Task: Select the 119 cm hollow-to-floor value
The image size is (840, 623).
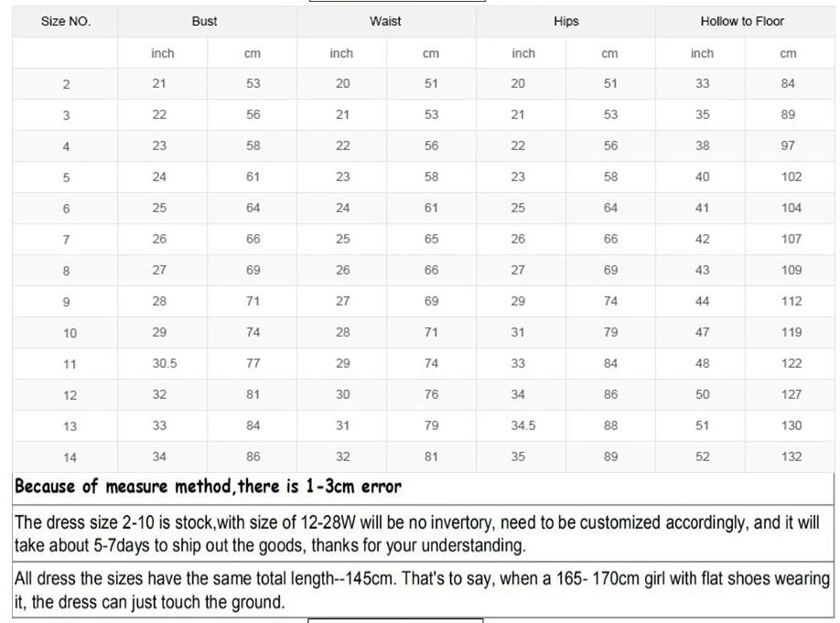Action: click(x=792, y=332)
